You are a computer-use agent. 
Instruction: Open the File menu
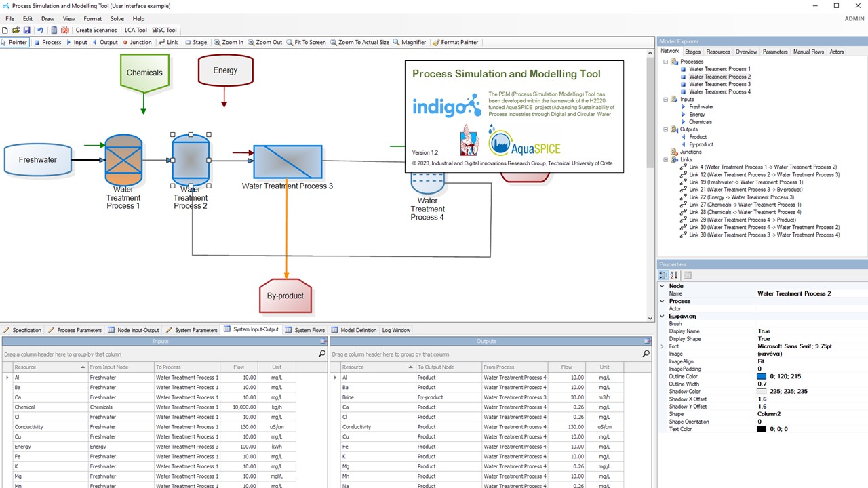click(x=9, y=19)
